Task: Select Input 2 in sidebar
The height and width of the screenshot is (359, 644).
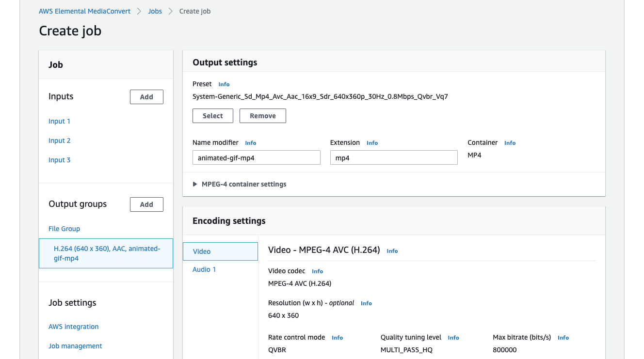Action: [x=59, y=140]
